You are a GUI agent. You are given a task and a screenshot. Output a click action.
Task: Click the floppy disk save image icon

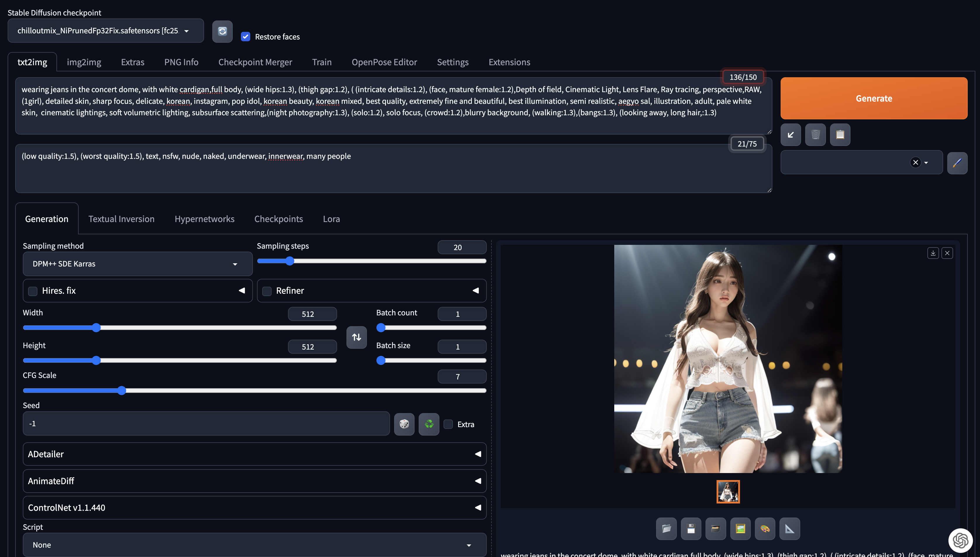coord(691,529)
